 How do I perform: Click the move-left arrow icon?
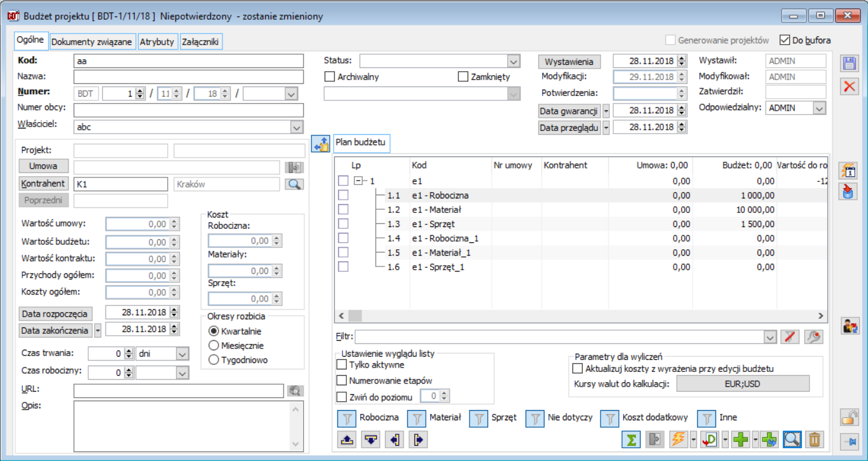click(395, 440)
